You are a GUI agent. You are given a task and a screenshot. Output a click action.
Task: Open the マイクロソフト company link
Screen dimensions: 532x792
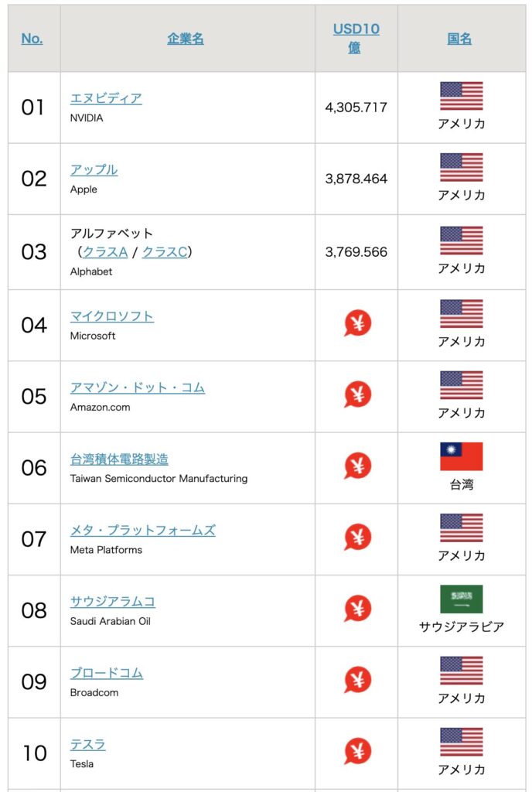[111, 316]
